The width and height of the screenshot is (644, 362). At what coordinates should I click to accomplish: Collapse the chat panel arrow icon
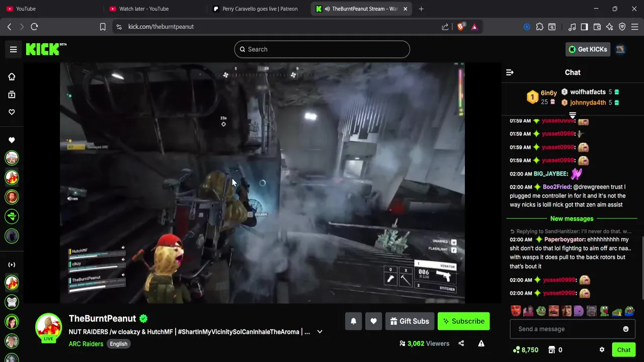(x=510, y=72)
